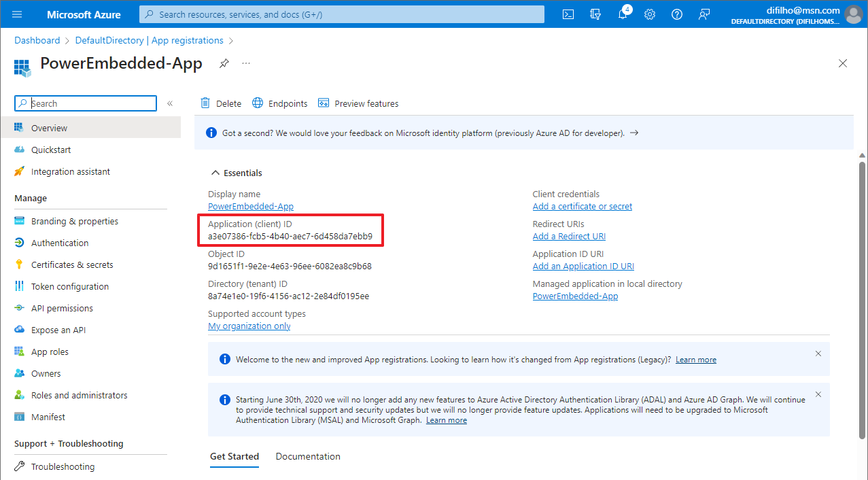Open the Help question mark icon
This screenshot has height=480, width=868.
pos(677,14)
